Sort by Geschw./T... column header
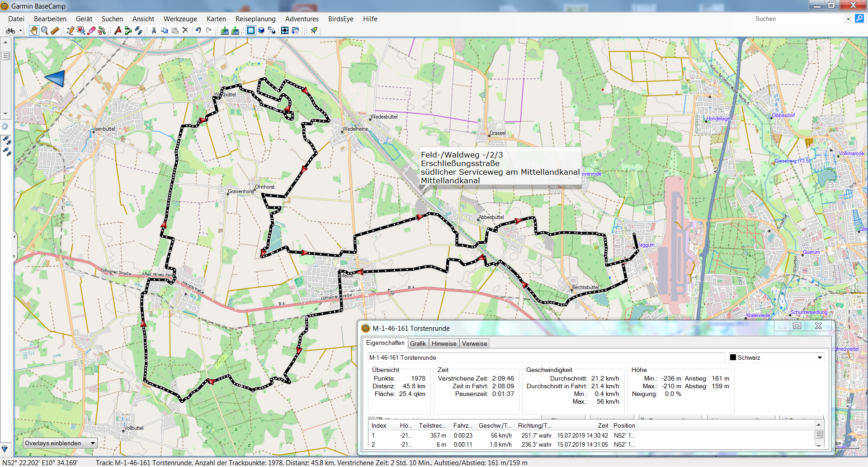 [495, 425]
